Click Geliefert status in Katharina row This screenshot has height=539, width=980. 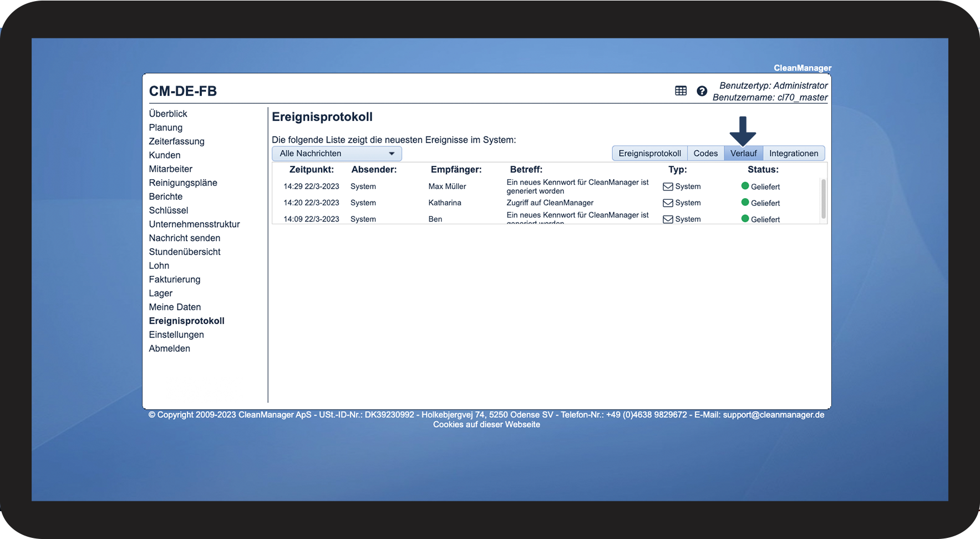pos(765,203)
